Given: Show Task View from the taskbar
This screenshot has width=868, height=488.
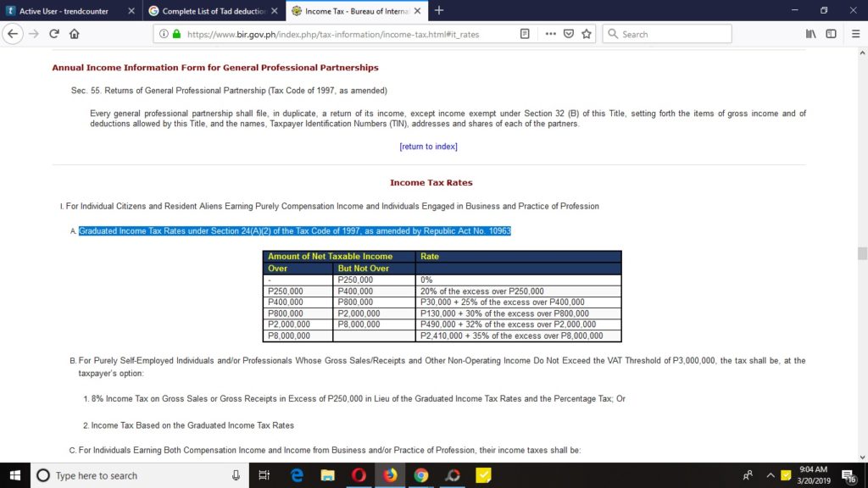Looking at the screenshot, I should tap(264, 475).
